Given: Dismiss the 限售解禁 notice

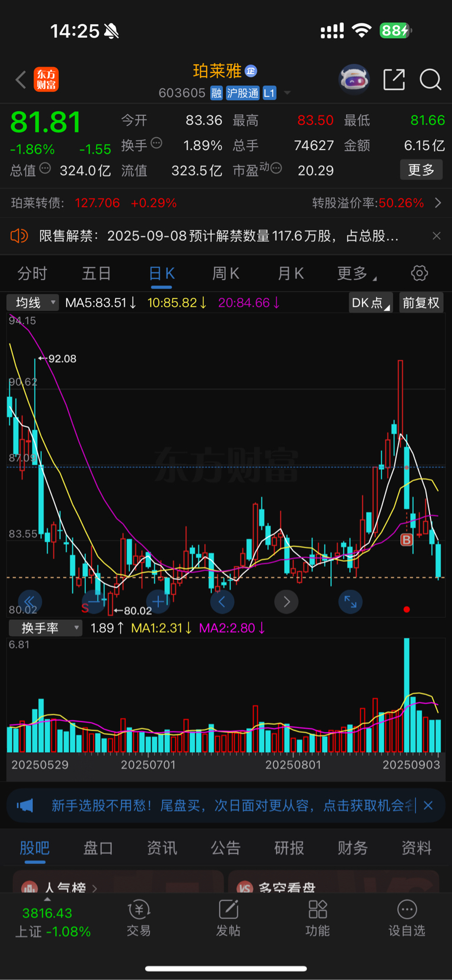Looking at the screenshot, I should 436,236.
